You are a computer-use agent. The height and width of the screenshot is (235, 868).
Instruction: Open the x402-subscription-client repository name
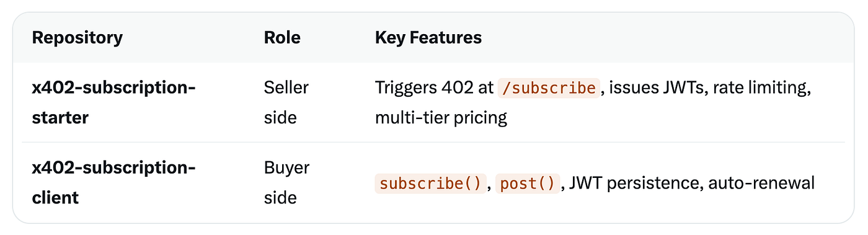click(x=113, y=183)
